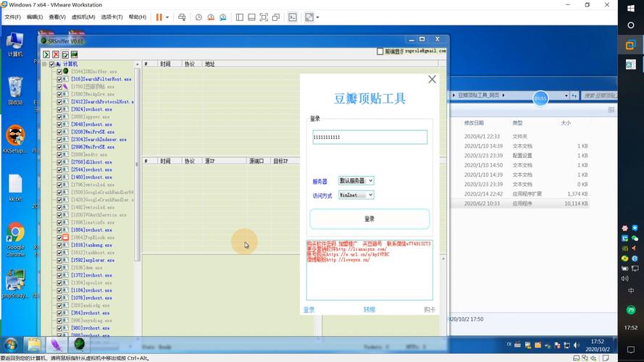Click the purple feather app on taskbar
This screenshot has height=362, width=644.
pos(57,345)
